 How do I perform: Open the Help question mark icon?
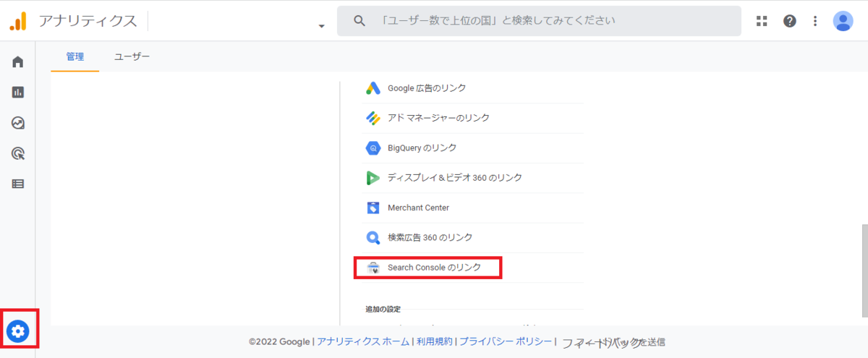790,21
